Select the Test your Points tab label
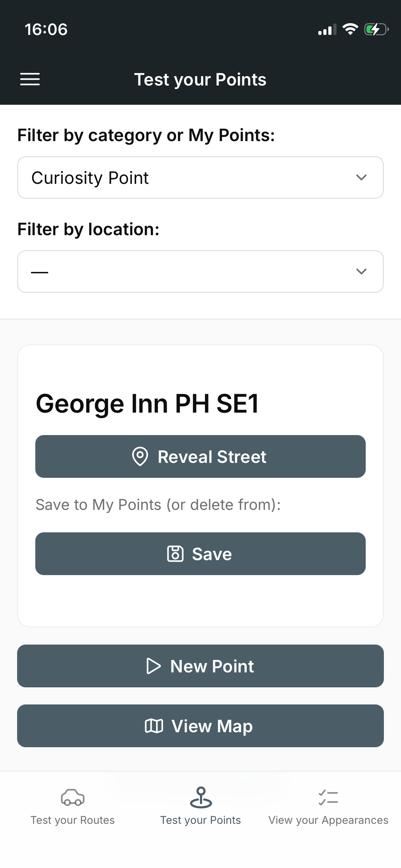 [201, 820]
